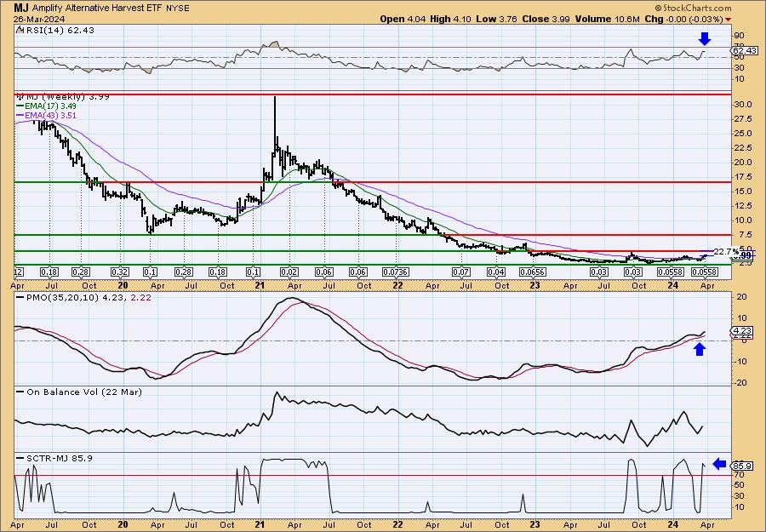Select the Amplify Alternative Harvest ETF title

coord(97,8)
